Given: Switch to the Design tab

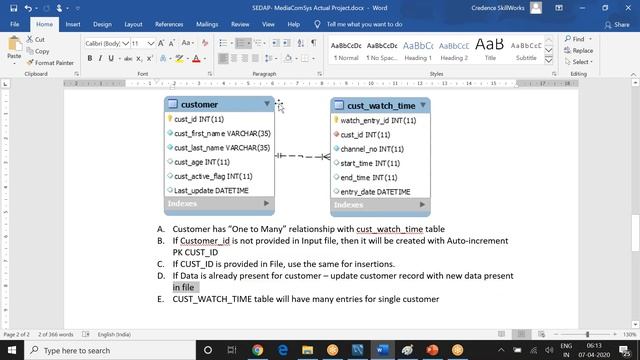Looking at the screenshot, I should tap(102, 24).
